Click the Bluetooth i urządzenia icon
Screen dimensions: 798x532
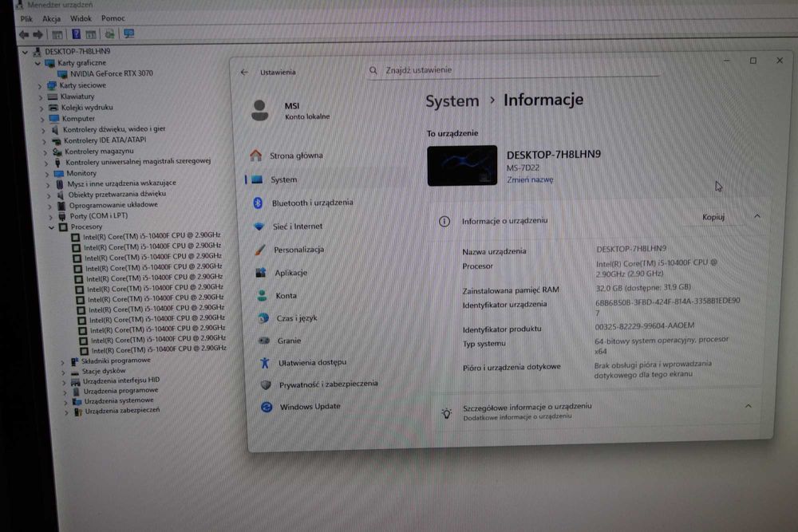(258, 203)
